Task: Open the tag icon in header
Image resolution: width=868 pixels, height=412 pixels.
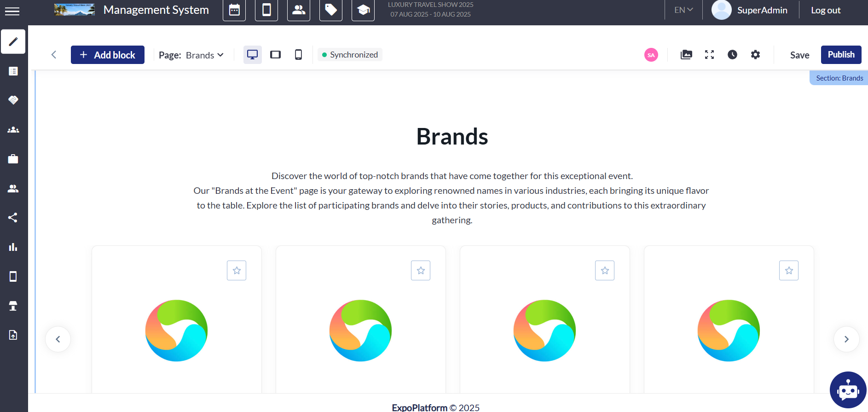Action: pyautogui.click(x=331, y=10)
